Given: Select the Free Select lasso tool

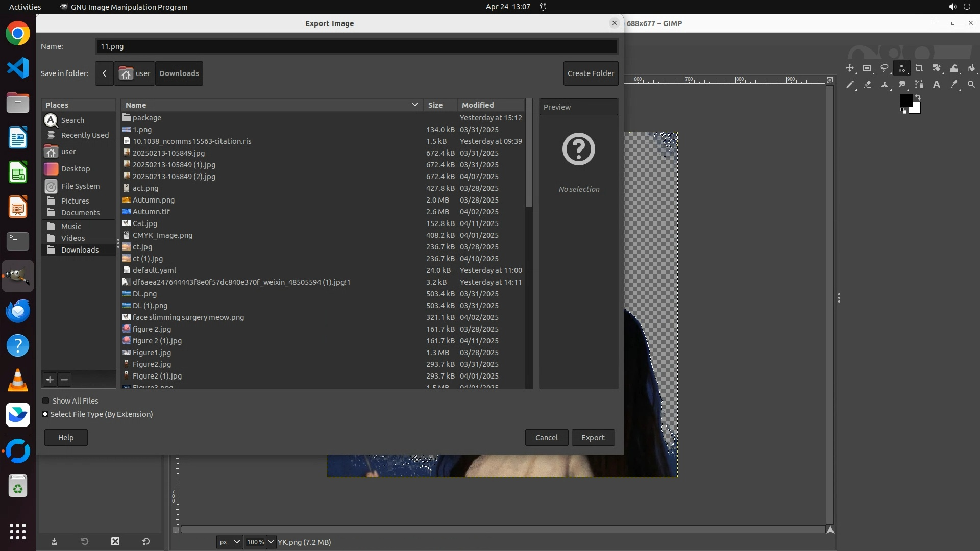Looking at the screenshot, I should 885,68.
